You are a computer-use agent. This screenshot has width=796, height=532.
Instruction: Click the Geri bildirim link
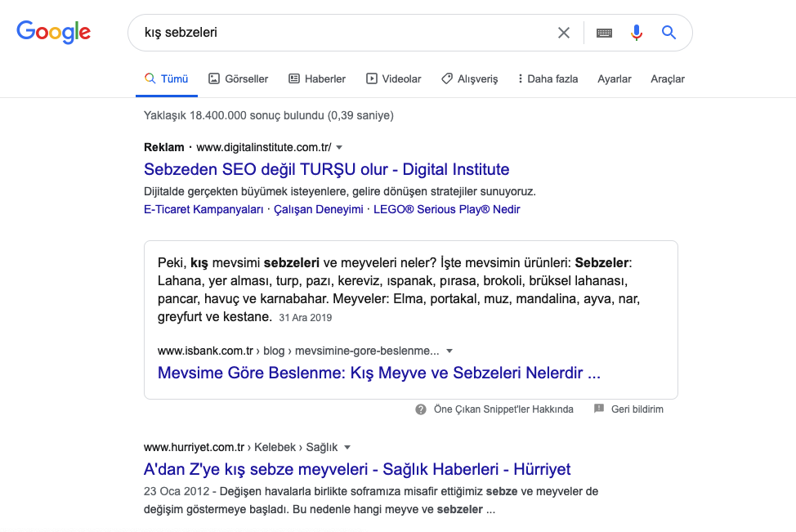coord(637,409)
